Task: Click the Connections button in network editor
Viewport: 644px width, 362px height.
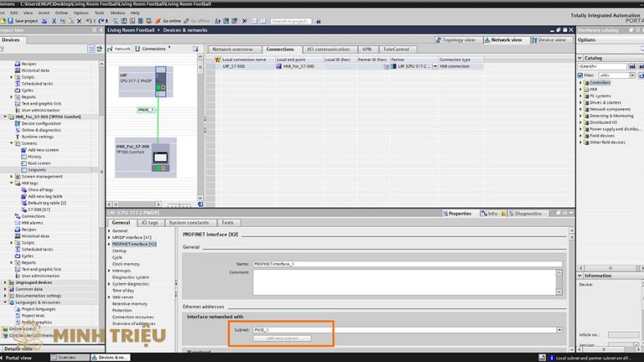Action: 151,49
